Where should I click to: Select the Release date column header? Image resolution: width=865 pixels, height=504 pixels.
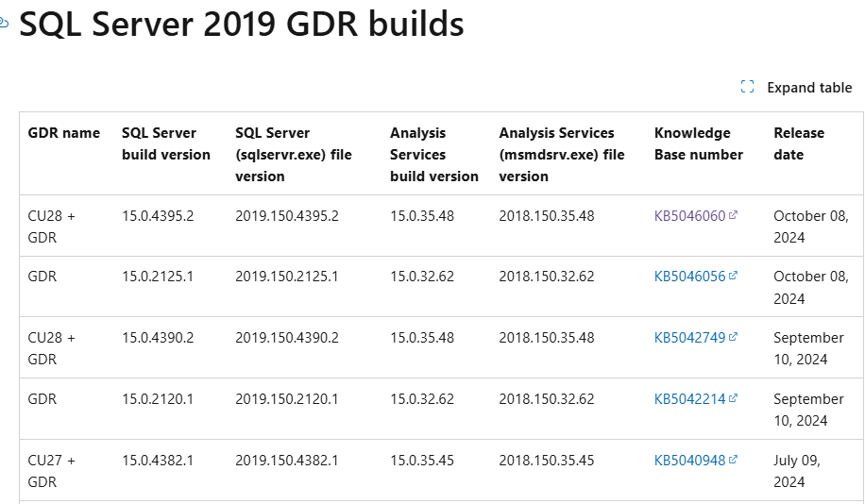799,143
